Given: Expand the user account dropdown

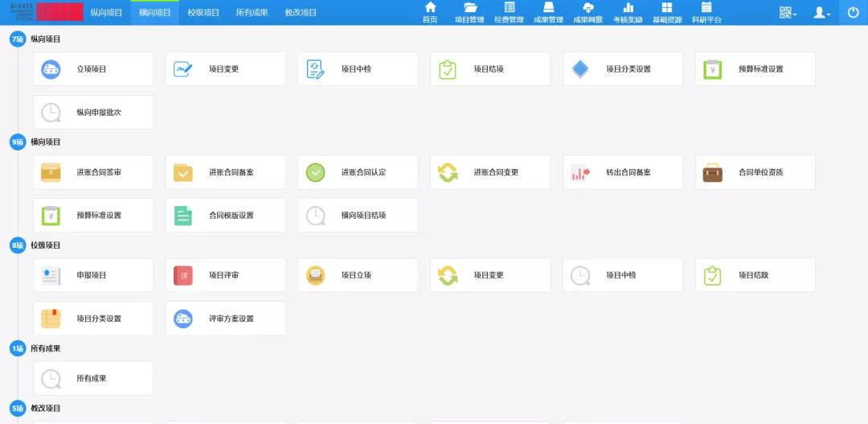Looking at the screenshot, I should tap(821, 13).
